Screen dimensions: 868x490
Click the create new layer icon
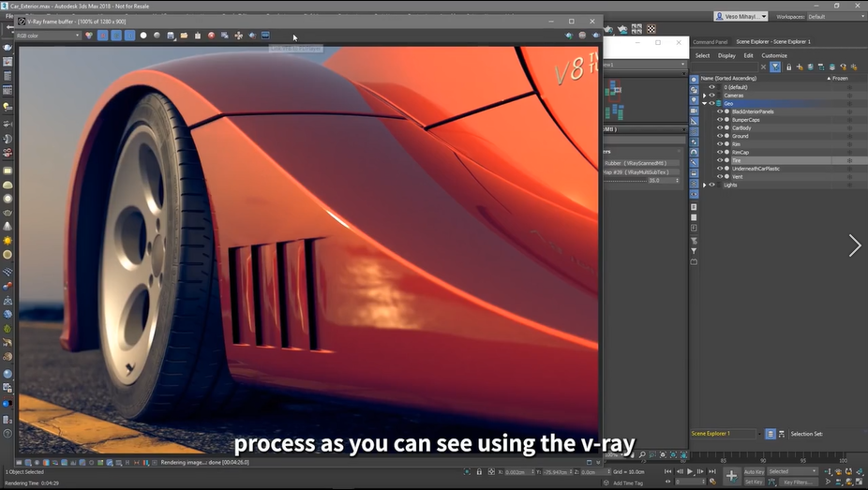(800, 67)
